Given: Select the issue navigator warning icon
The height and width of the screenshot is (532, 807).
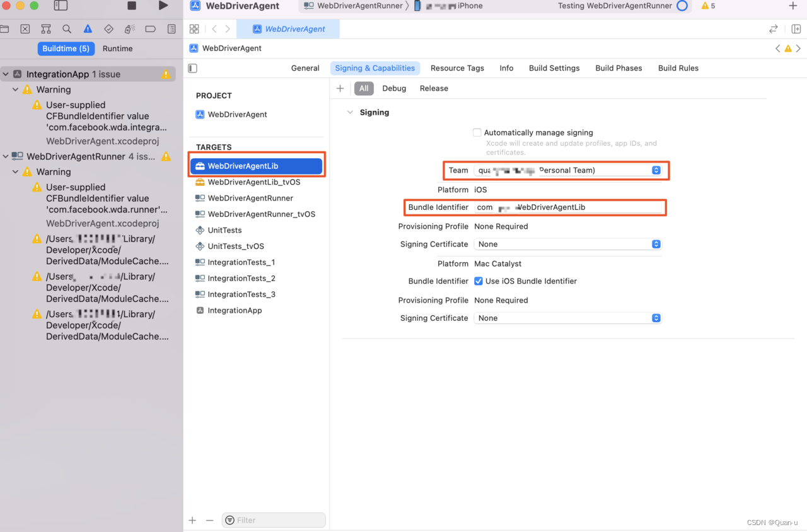Looking at the screenshot, I should tap(88, 29).
